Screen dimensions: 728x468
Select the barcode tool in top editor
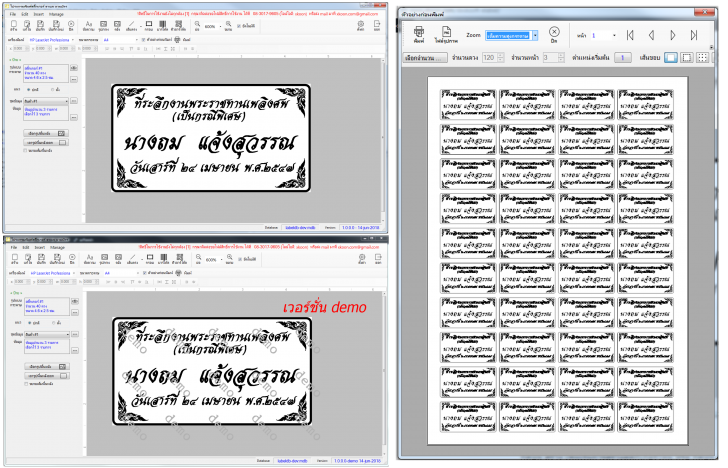pos(162,25)
